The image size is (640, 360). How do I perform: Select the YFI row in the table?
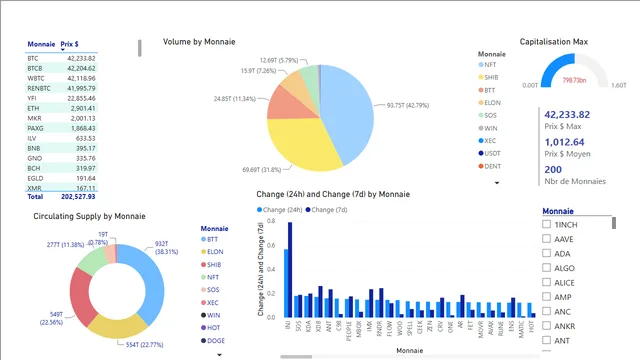click(x=61, y=98)
